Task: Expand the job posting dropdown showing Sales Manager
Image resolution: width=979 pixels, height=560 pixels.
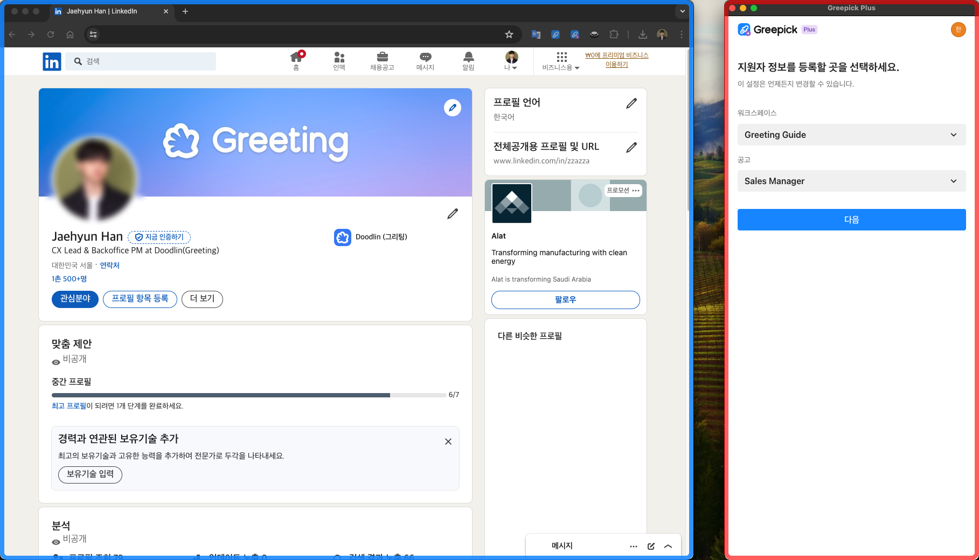Action: pos(851,181)
